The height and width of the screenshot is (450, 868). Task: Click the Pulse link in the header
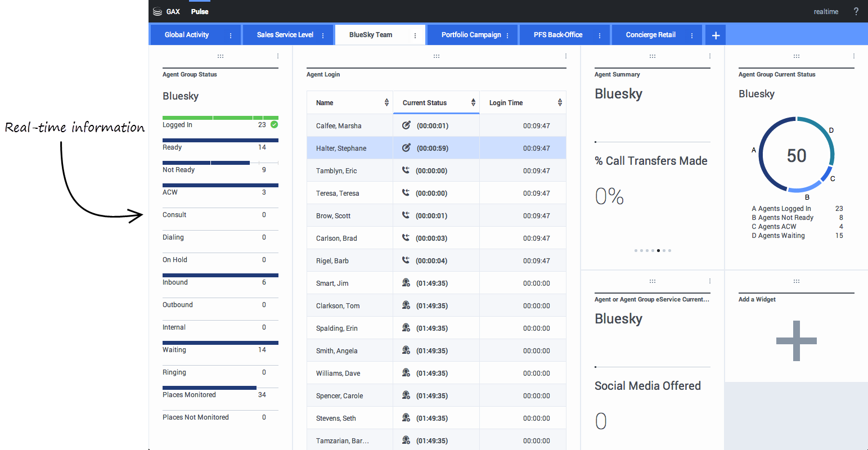(200, 12)
